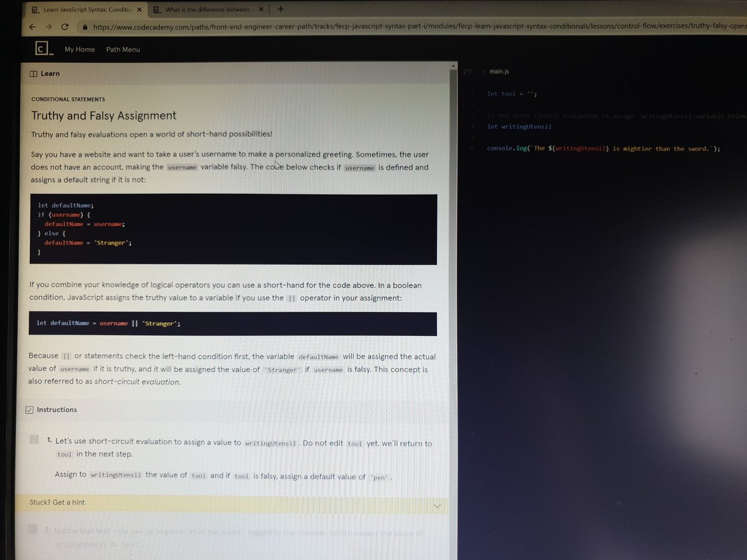This screenshot has height=560, width=747.
Task: Close the 'What is the difference between' tab
Action: [x=261, y=10]
